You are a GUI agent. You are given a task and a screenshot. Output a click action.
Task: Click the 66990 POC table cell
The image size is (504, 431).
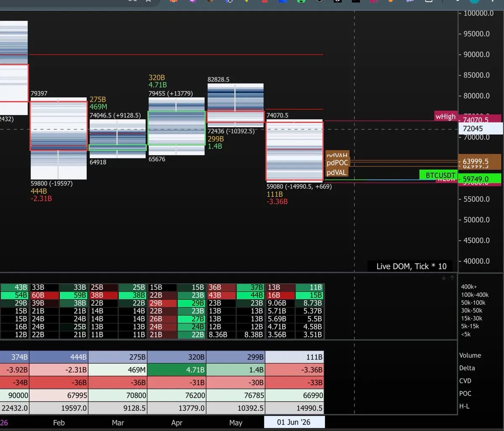coord(295,395)
